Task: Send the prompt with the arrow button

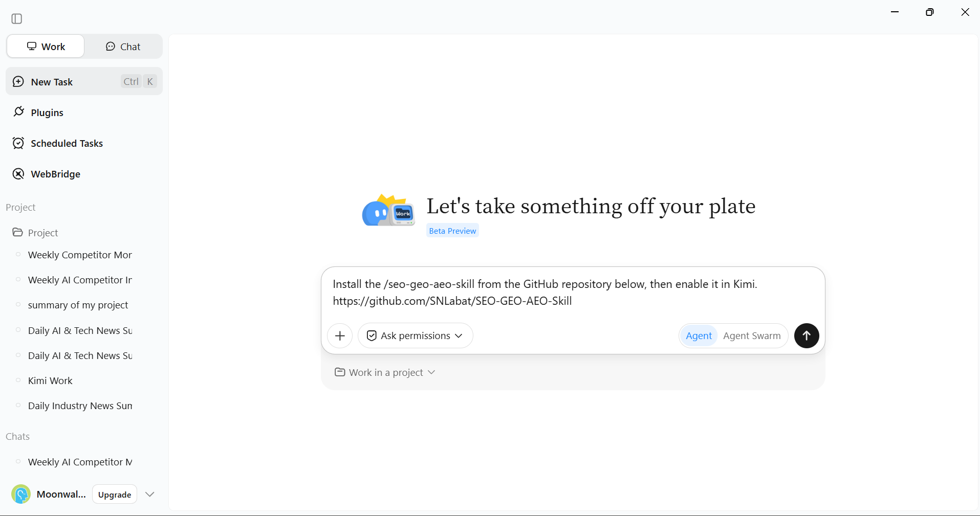Action: coord(807,335)
